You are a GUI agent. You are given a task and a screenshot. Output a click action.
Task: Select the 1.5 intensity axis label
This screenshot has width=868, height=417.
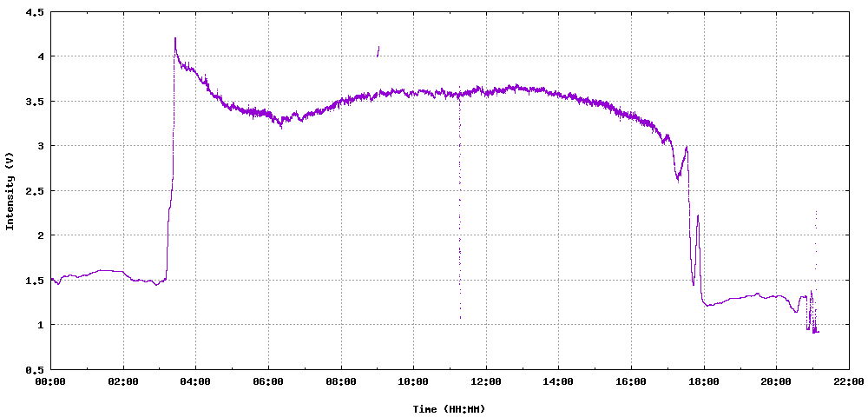36,281
